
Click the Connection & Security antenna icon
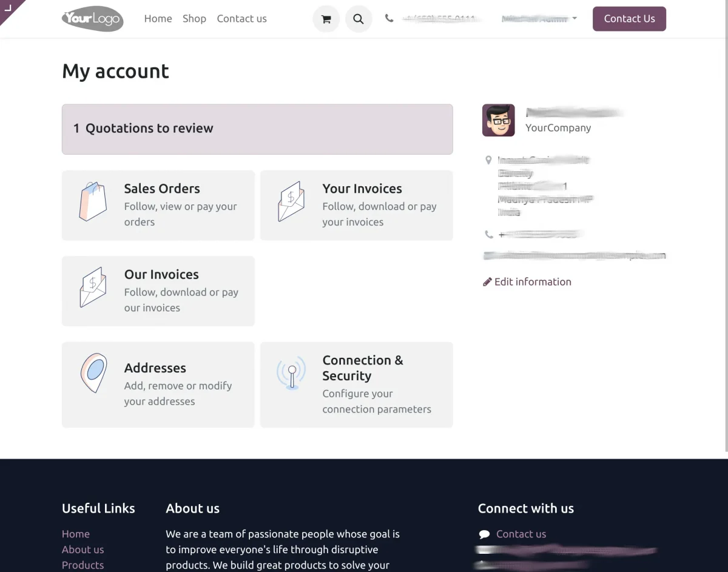292,373
